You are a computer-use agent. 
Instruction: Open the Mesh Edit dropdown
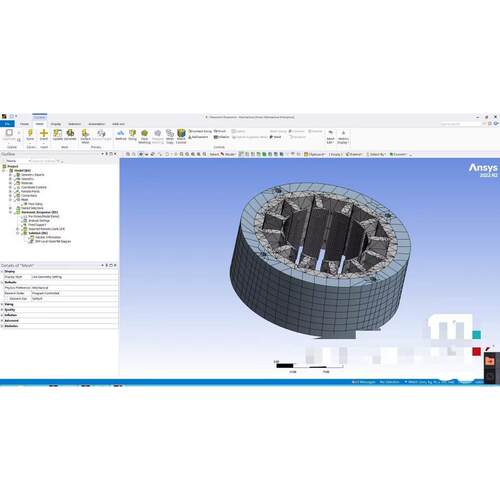330,140
